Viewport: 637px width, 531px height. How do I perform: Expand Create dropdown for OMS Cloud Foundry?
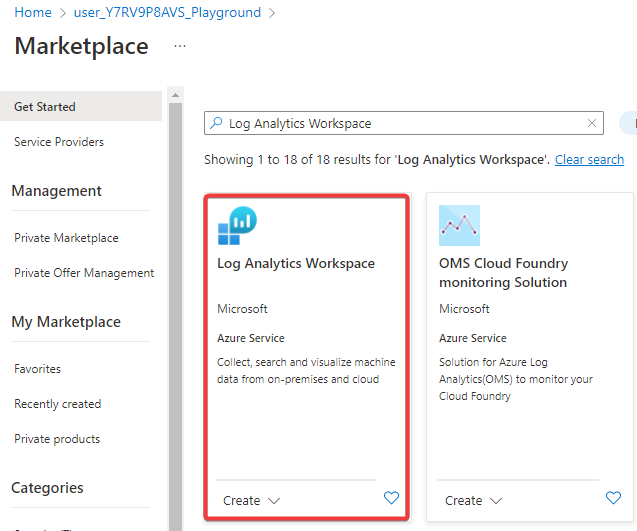click(473, 500)
